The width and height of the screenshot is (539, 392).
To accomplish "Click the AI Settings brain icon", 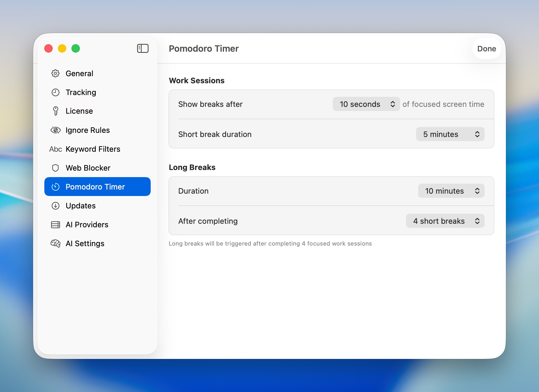I will [56, 244].
